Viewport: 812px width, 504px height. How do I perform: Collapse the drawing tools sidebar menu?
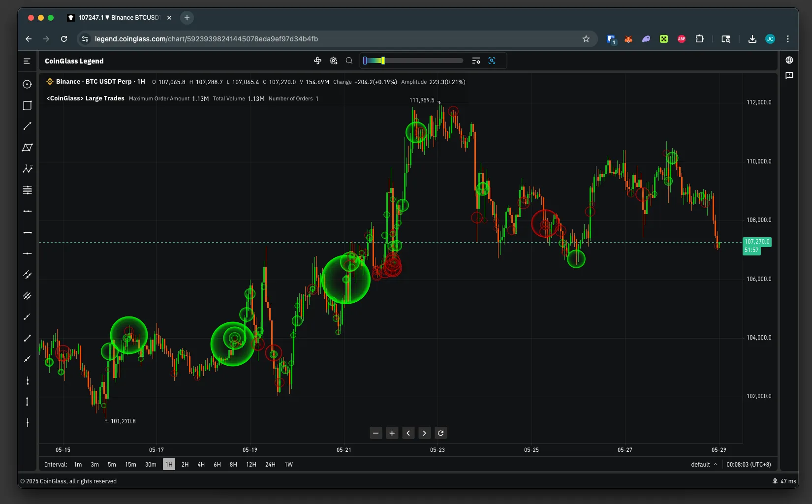click(x=26, y=61)
